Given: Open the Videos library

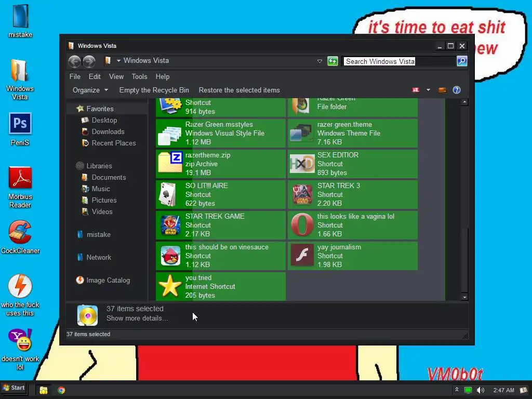Looking at the screenshot, I should [x=102, y=212].
